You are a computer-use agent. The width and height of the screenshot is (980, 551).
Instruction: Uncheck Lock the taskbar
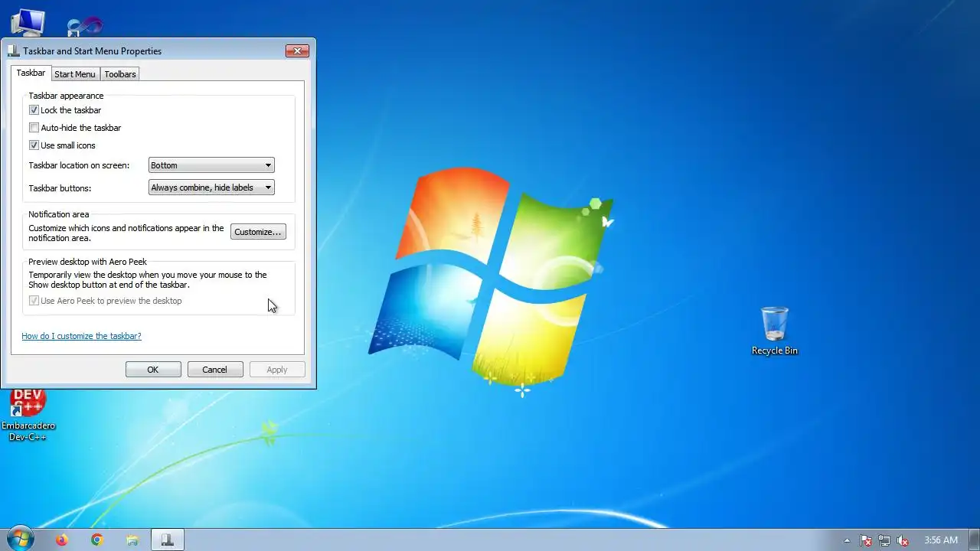tap(34, 110)
